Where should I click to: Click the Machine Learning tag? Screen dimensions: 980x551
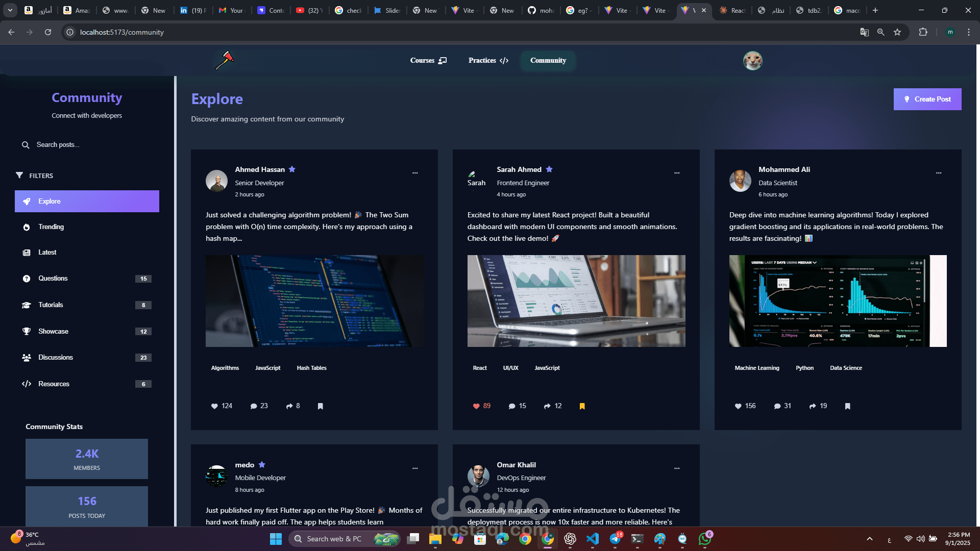756,368
